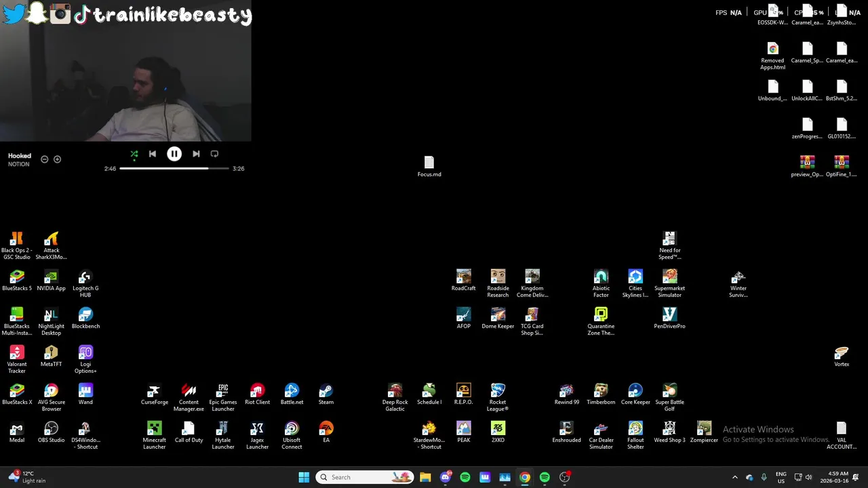The width and height of the screenshot is (868, 488).
Task: Select the Removed Apps.html file
Action: click(772, 56)
